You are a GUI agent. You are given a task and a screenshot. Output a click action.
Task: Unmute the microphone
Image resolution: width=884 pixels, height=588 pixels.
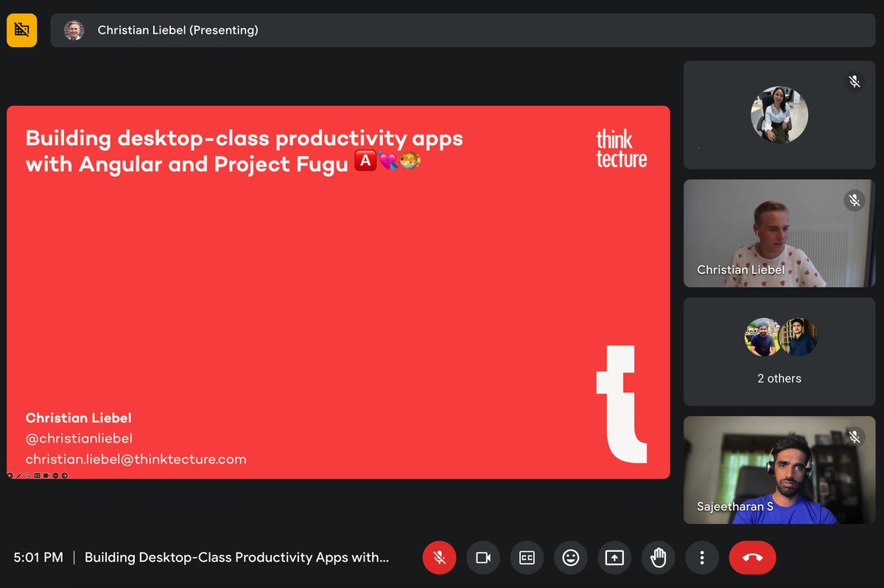point(439,558)
